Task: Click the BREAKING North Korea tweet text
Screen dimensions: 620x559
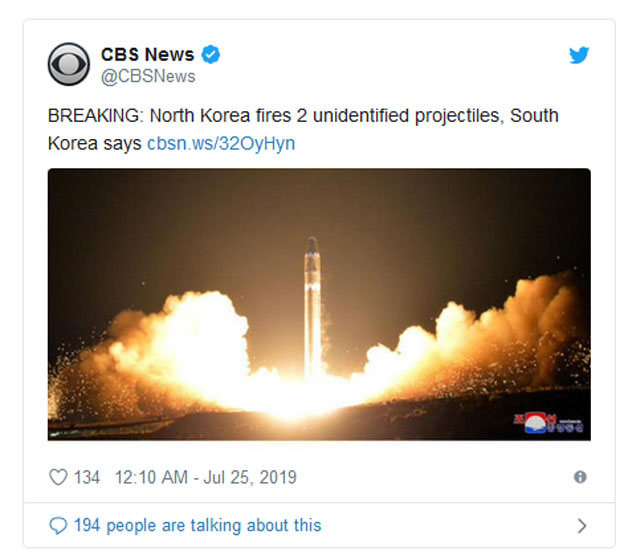Action: (303, 130)
